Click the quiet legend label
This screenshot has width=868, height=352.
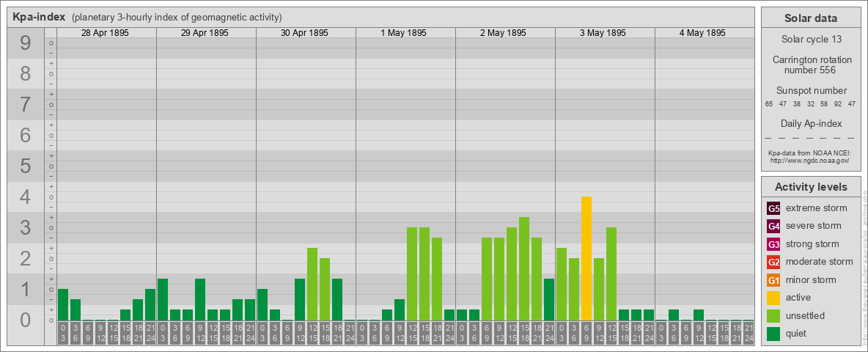tap(797, 333)
